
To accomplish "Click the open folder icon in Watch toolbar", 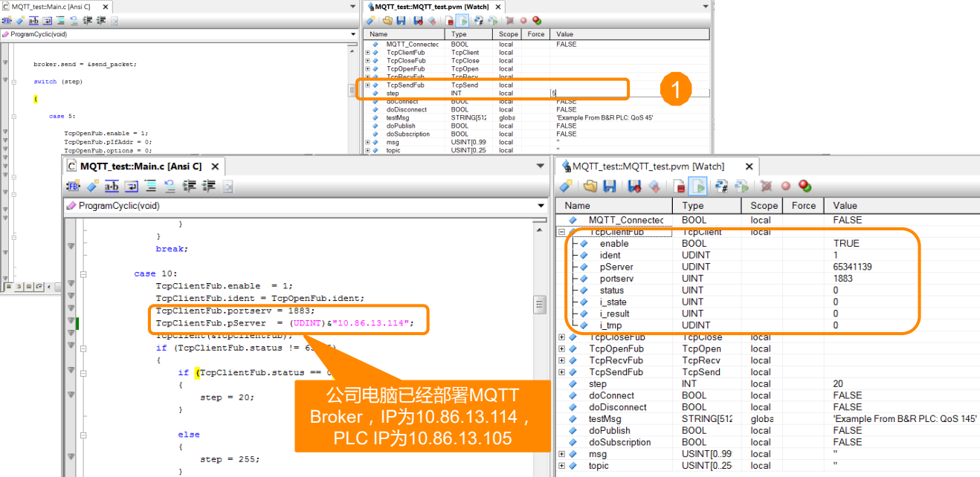I will (x=590, y=186).
